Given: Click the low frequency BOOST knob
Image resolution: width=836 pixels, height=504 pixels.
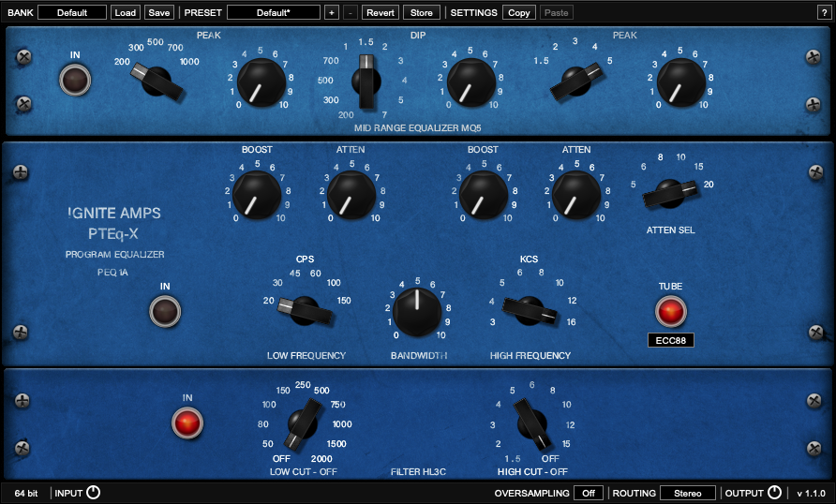Looking at the screenshot, I should pos(257,196).
